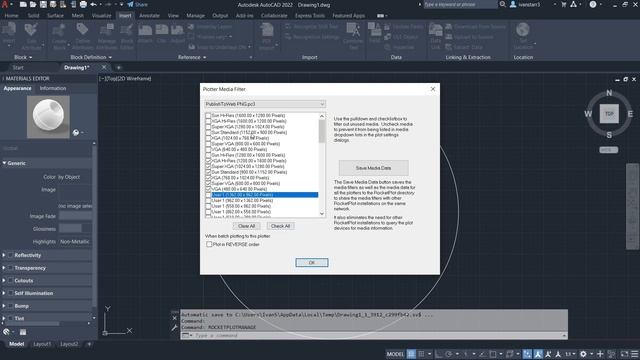Click the Plot printer icon in quick access toolbar
The width and height of the screenshot is (640, 360).
pos(83,4)
